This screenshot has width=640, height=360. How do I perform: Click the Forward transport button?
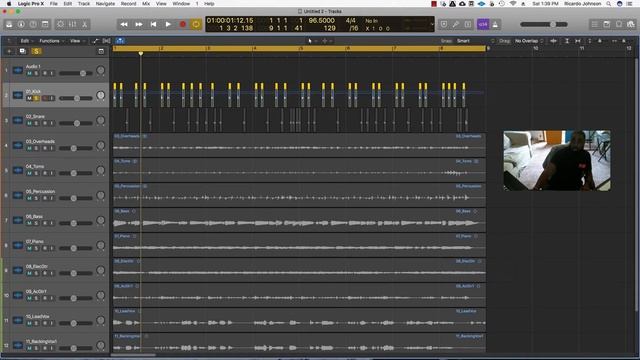click(139, 24)
